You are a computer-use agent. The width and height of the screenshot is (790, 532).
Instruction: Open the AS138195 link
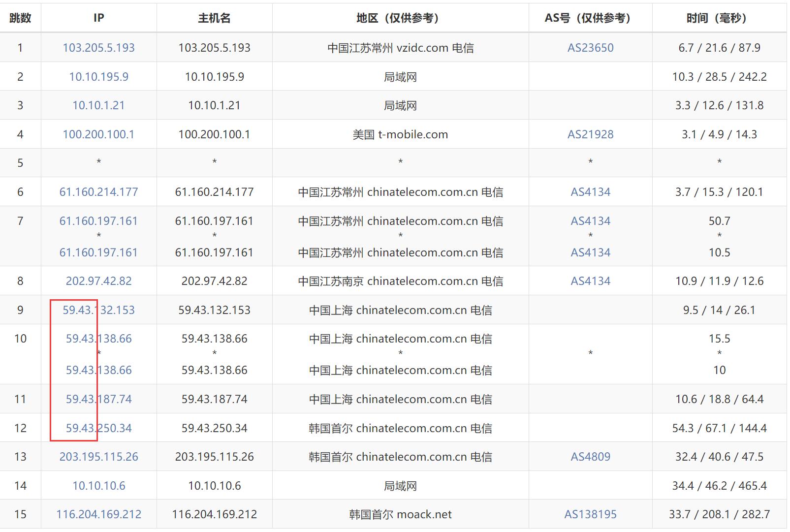pyautogui.click(x=590, y=514)
